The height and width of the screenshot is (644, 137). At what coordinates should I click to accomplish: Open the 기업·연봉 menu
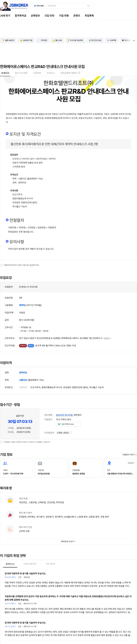tap(64, 15)
